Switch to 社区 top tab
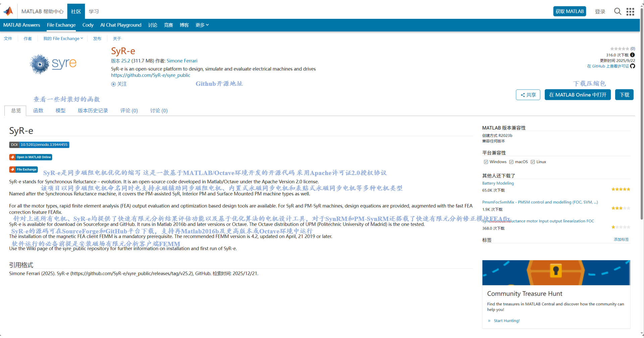Image resolution: width=644 pixels, height=338 pixels. [x=76, y=11]
